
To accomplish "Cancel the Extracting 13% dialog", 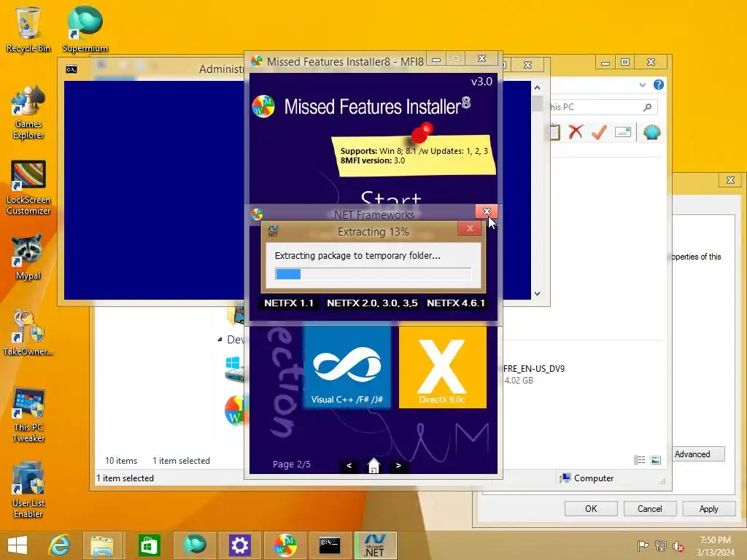I will 470,228.
